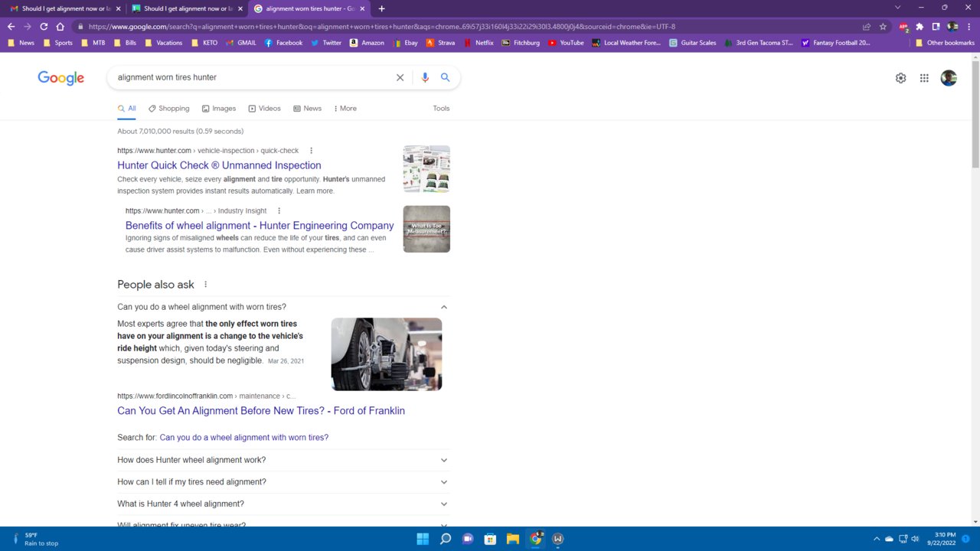Open the three-dot menu beside Industry Insight result
980x551 pixels.
point(279,211)
